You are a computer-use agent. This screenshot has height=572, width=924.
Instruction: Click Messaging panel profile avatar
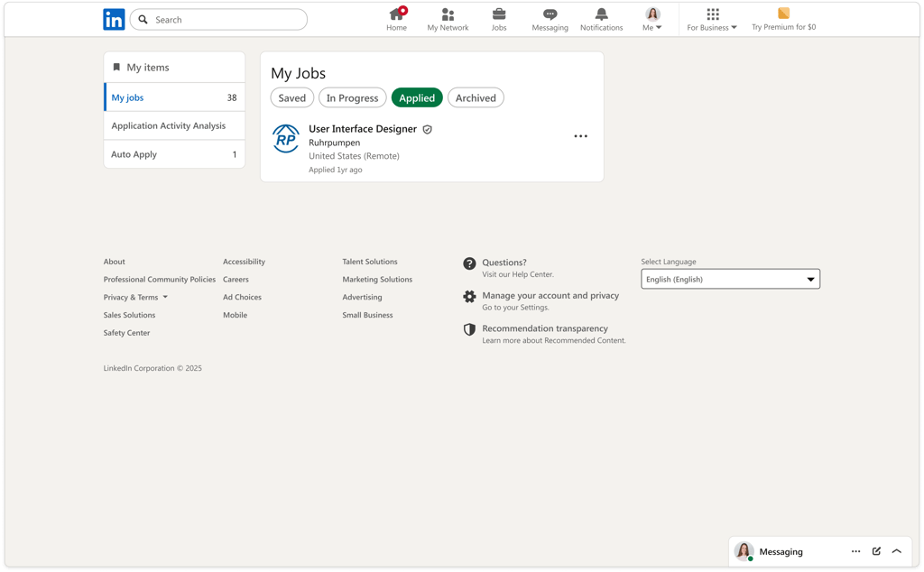coord(744,551)
